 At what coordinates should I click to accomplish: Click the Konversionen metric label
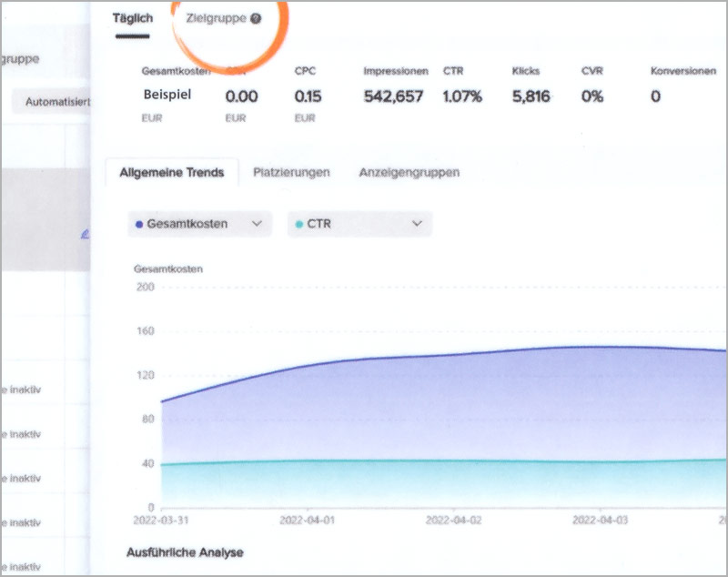[683, 71]
